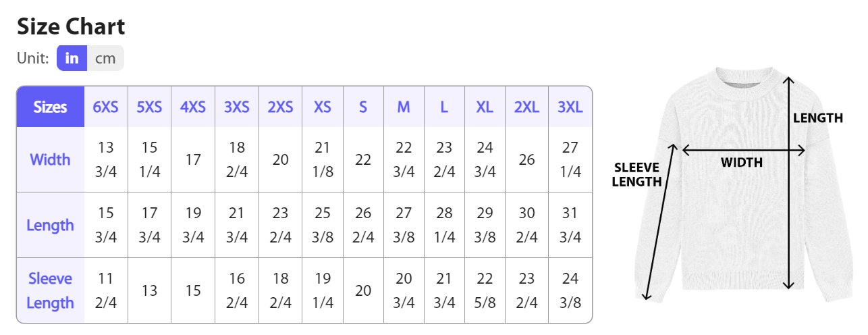Switch unit to cm
868x335 pixels.
[x=105, y=58]
